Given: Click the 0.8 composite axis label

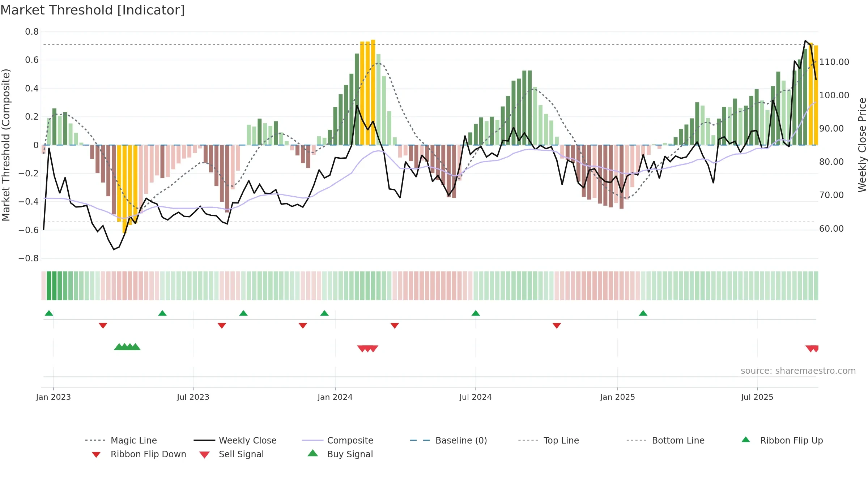Looking at the screenshot, I should (32, 32).
